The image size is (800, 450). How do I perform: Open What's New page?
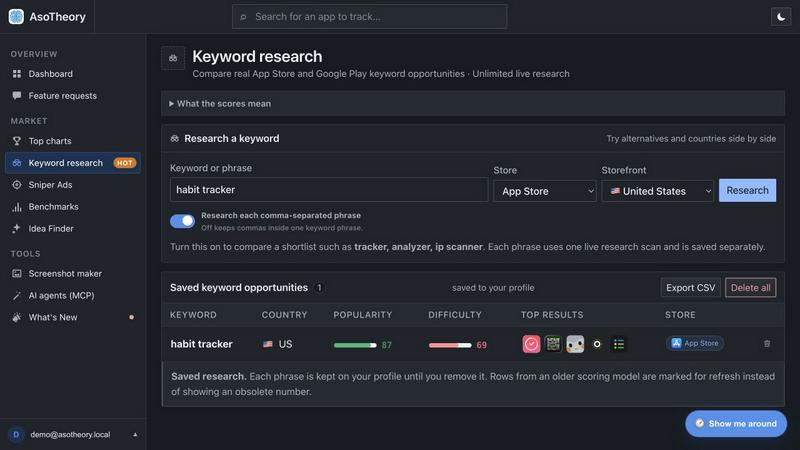[73, 317]
